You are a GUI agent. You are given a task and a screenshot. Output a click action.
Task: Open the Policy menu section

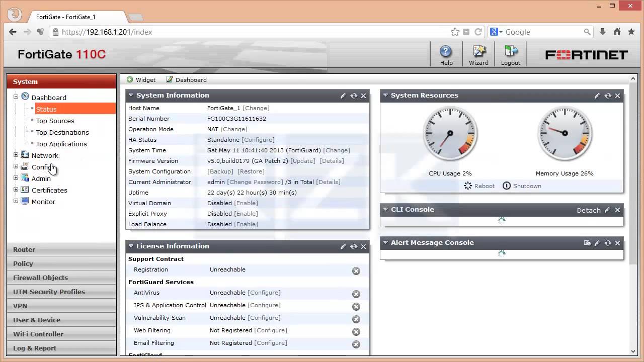click(61, 263)
